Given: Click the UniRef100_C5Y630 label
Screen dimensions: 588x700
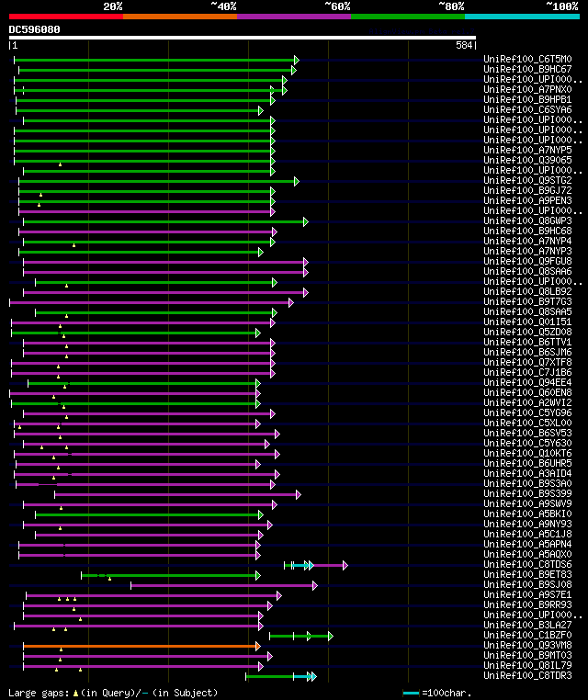Looking at the screenshot, I should [x=527, y=443].
